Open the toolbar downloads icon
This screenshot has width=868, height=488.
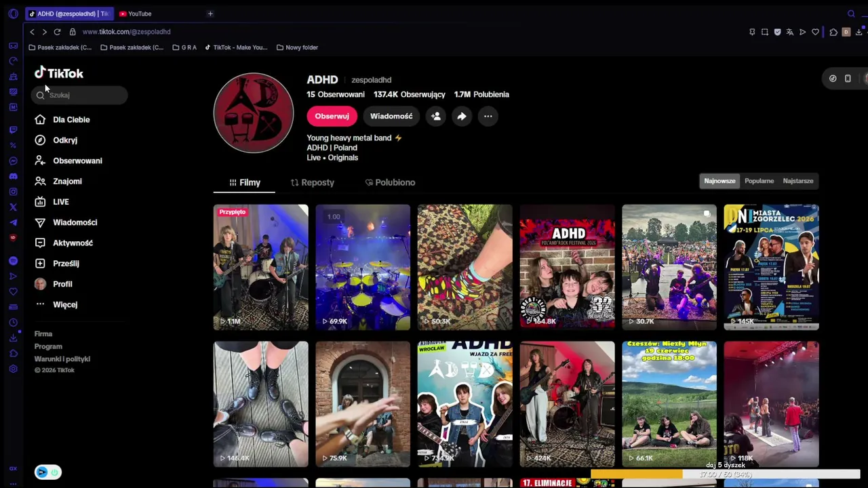859,32
